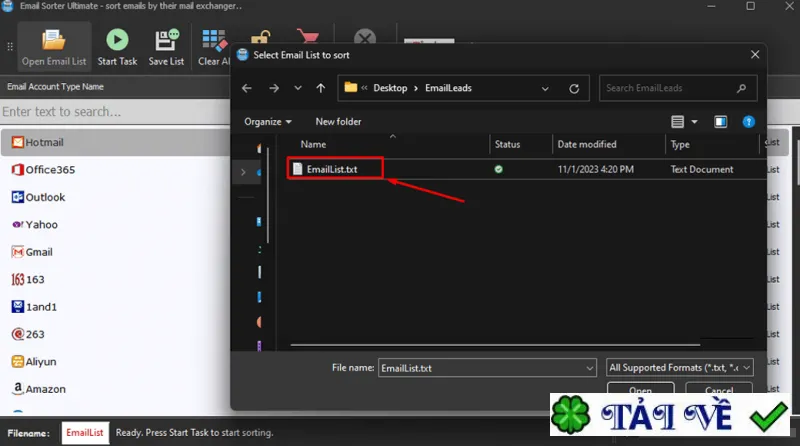800x446 pixels.
Task: Click the EmailLeads breadcrumb in address bar
Action: (448, 88)
